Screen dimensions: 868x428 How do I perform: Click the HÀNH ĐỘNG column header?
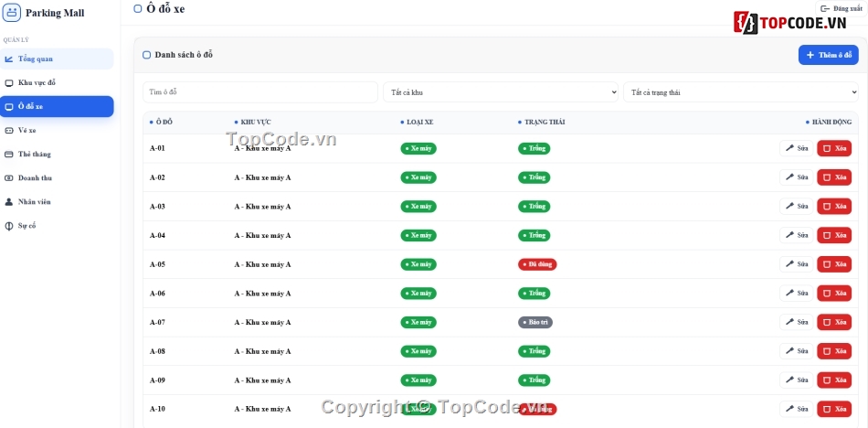click(x=829, y=122)
